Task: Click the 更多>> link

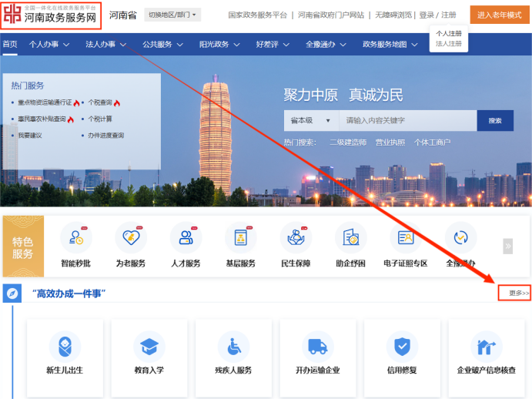Action: point(514,293)
